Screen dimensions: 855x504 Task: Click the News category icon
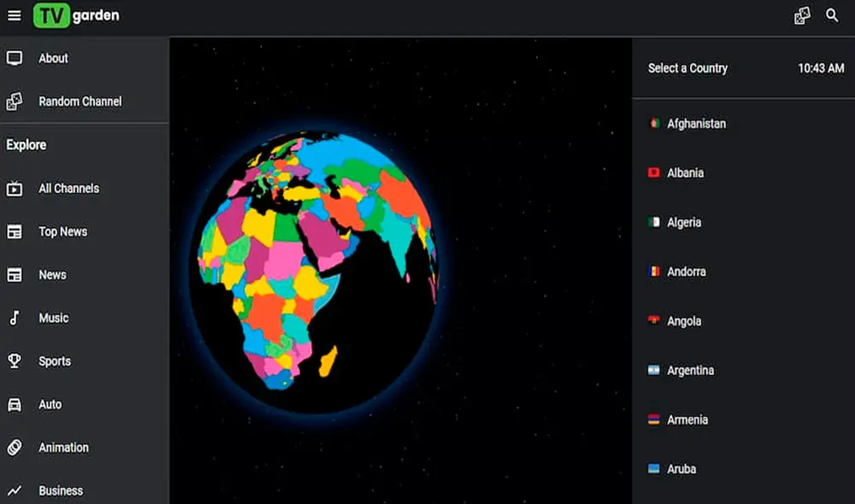pos(15,275)
